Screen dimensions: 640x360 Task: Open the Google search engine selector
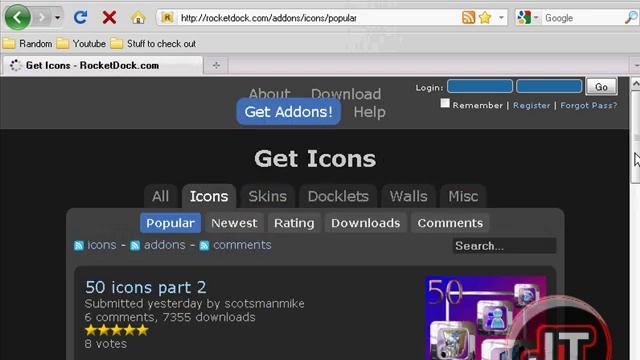click(x=528, y=18)
